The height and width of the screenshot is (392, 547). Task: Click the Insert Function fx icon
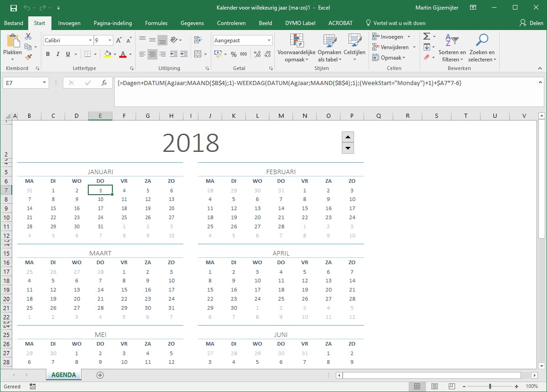(x=105, y=83)
